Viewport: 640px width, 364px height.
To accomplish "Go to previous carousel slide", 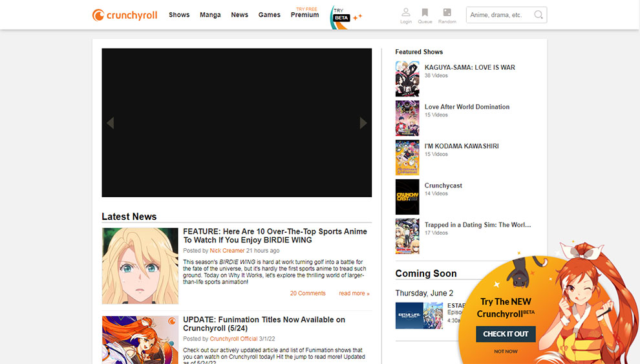I will pyautogui.click(x=110, y=123).
